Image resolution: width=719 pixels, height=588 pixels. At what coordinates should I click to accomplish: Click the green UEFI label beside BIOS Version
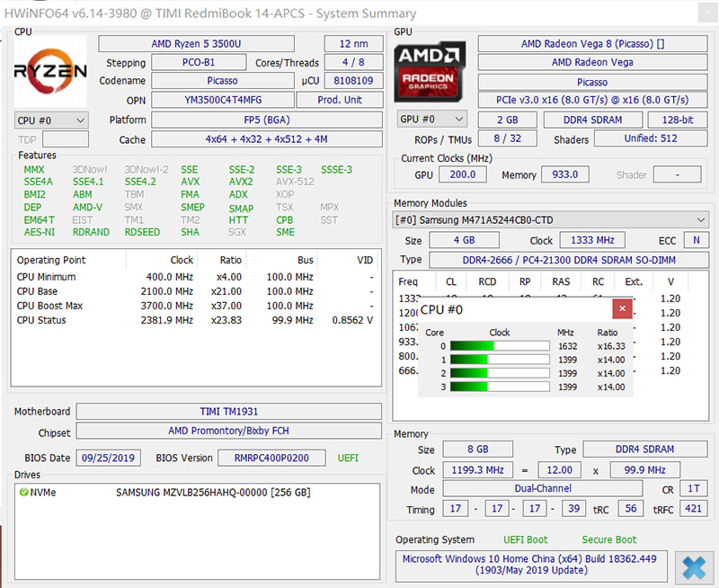click(348, 458)
